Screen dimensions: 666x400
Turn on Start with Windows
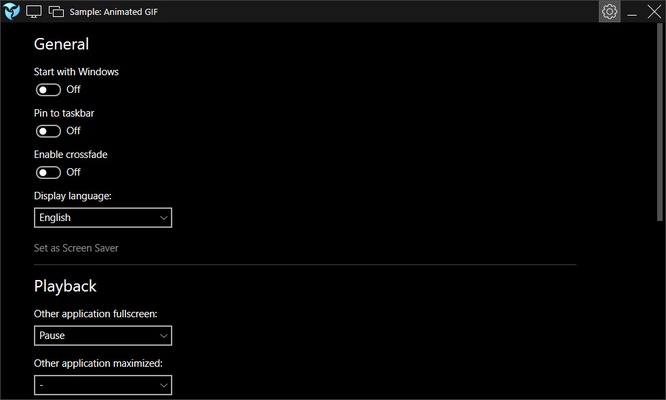[x=48, y=89]
